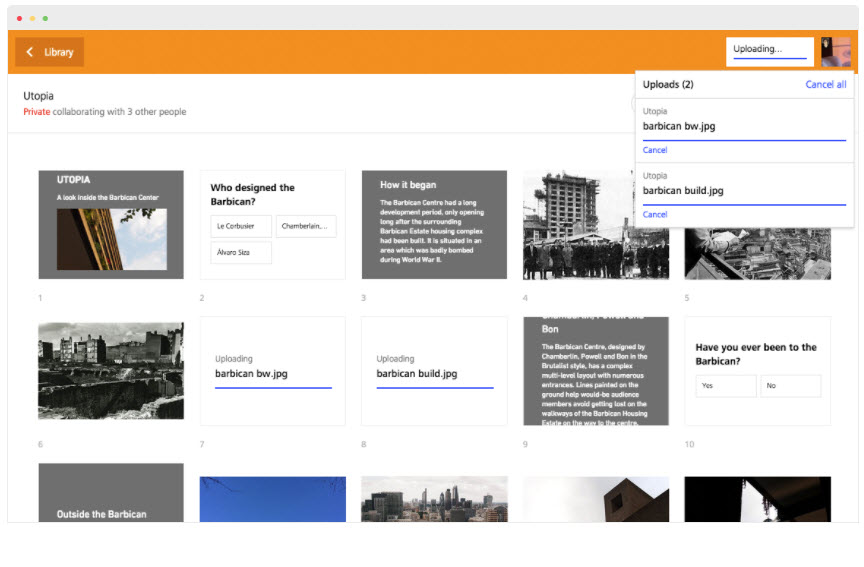
Task: Open the UTOPIA title slide thumbnail
Action: (x=111, y=225)
